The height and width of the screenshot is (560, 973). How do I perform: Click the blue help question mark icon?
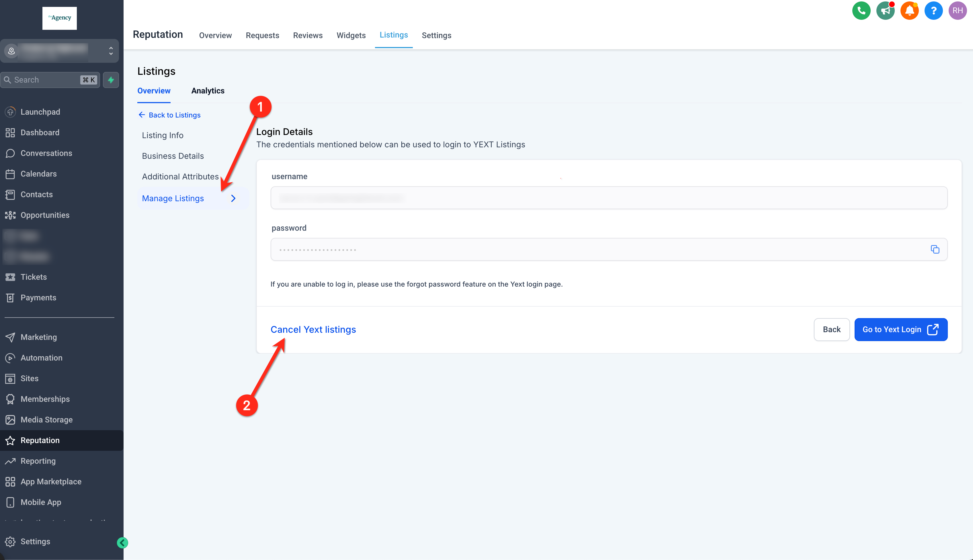(933, 10)
